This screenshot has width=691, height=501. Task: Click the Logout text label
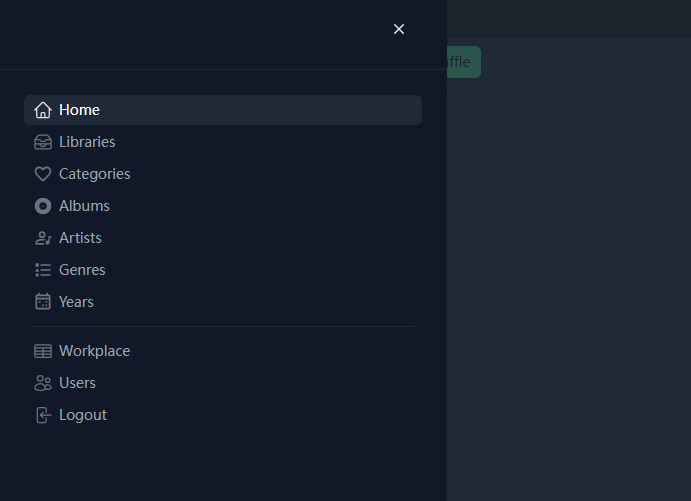(x=83, y=415)
